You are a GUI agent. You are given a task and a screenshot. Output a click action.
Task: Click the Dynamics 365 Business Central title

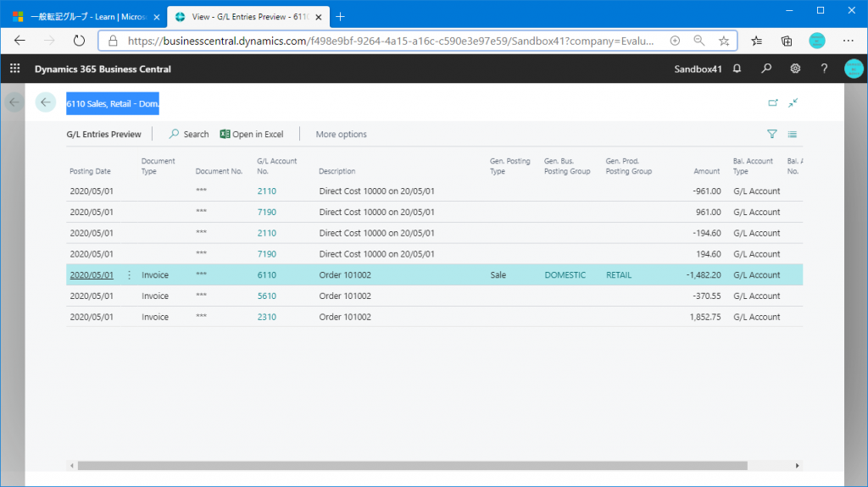[103, 69]
